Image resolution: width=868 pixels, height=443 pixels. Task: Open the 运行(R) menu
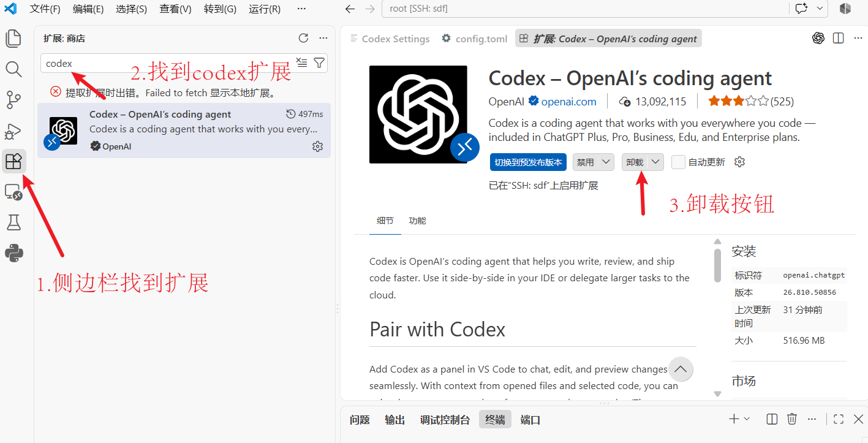(x=265, y=9)
